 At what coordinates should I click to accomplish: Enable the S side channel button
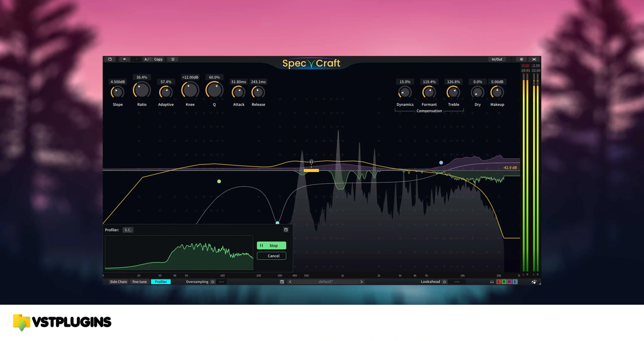(515, 282)
